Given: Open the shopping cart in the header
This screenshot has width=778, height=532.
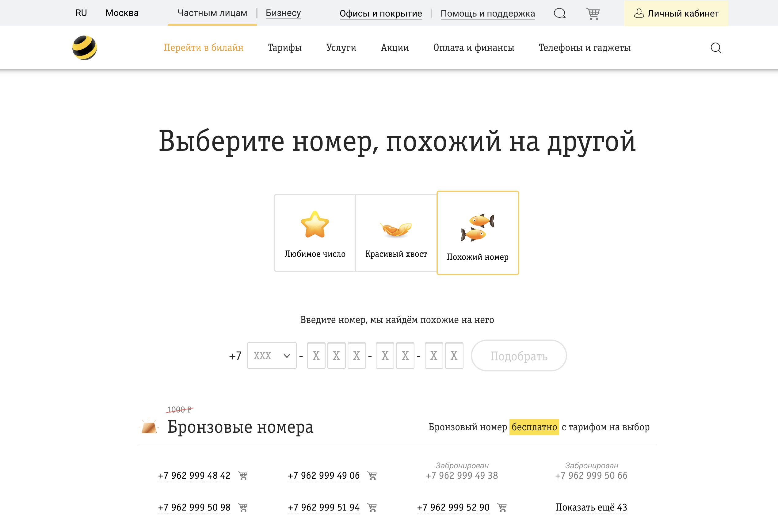Looking at the screenshot, I should click(x=593, y=13).
